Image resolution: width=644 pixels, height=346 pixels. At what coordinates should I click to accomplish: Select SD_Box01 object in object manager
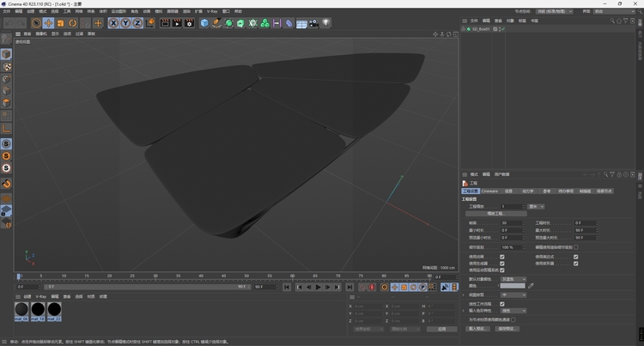pos(481,29)
